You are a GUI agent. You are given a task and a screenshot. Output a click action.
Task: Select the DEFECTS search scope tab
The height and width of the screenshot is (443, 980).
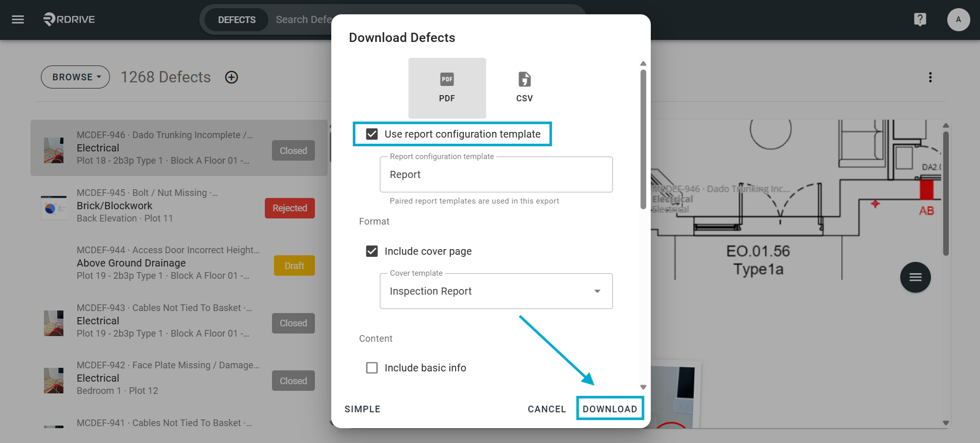[237, 19]
